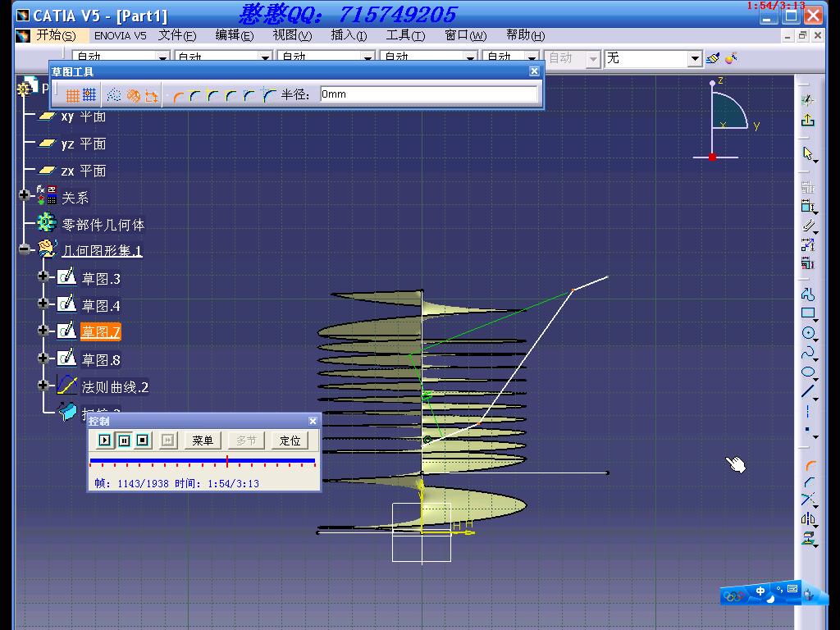This screenshot has height=630, width=840.
Task: Select 零部件几何体 in the tree
Action: 103,225
